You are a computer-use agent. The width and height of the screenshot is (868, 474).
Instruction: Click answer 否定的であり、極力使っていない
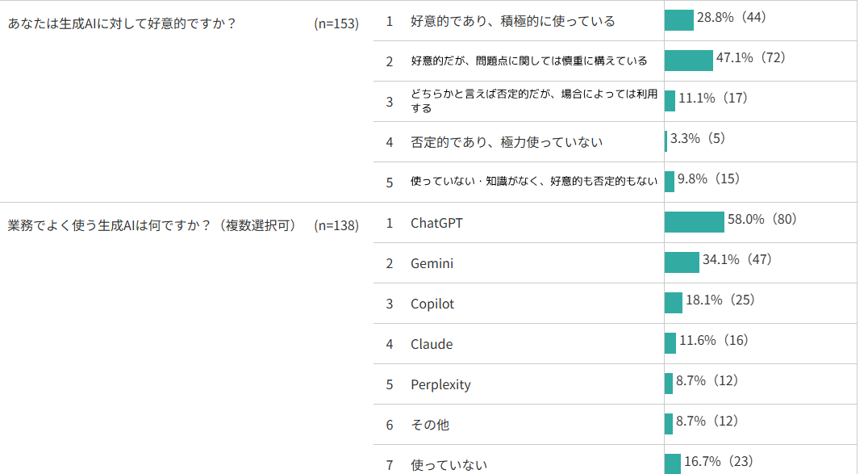pyautogui.click(x=507, y=142)
